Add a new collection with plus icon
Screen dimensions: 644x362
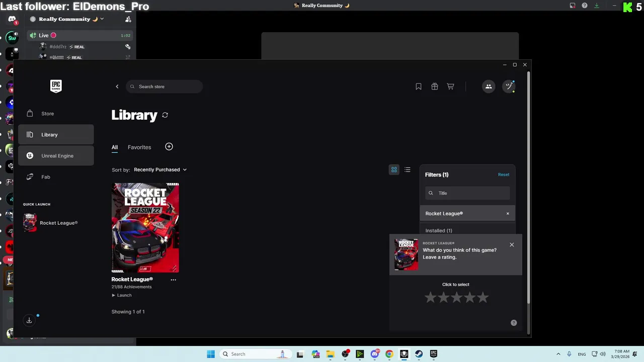pyautogui.click(x=169, y=147)
